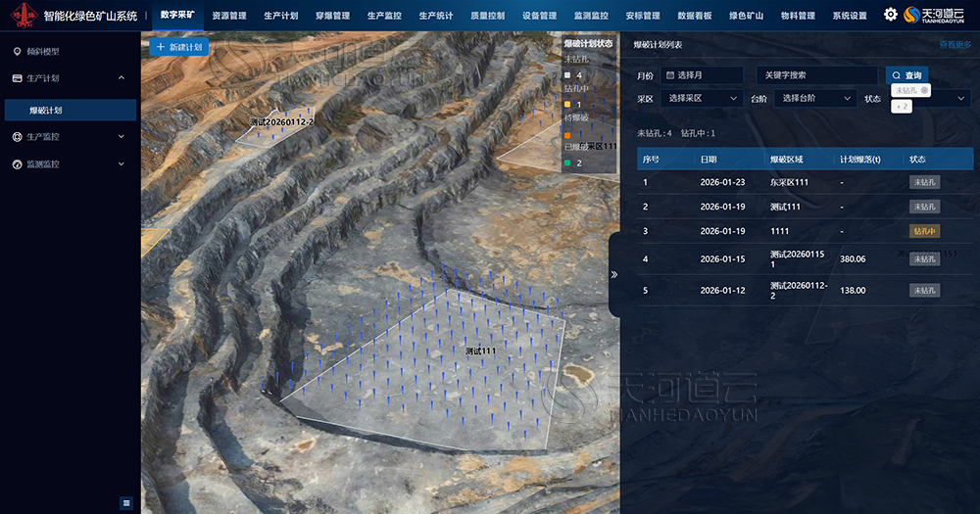The image size is (980, 514).
Task: Open the 穿爆管理 top menu
Action: click(332, 16)
